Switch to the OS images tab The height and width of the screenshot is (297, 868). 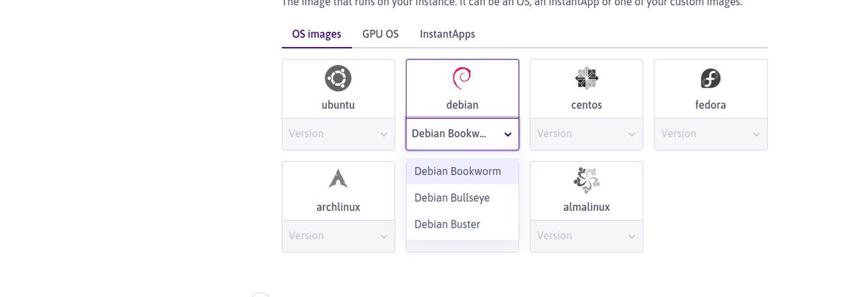tap(317, 34)
